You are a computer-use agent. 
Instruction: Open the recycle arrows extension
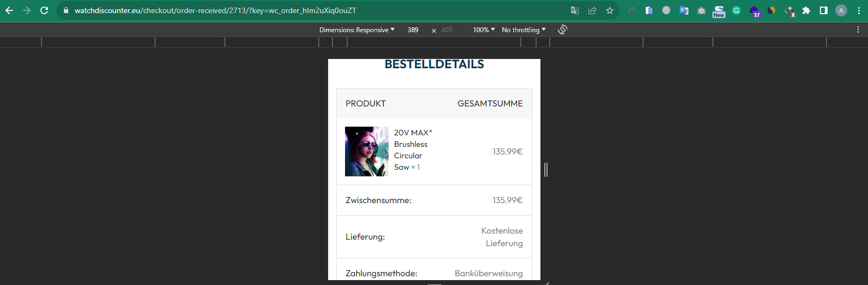point(632,10)
